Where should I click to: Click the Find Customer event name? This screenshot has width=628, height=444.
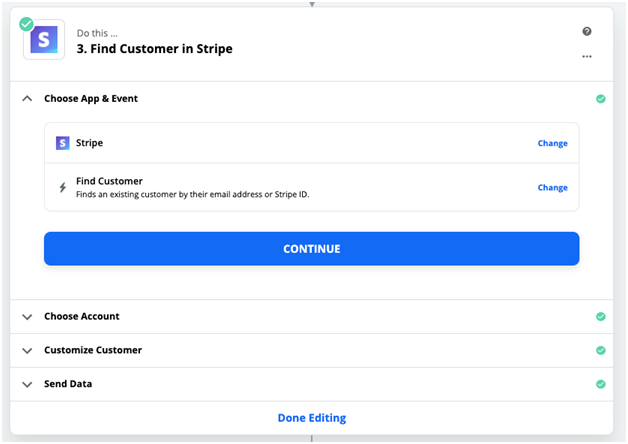click(x=109, y=181)
